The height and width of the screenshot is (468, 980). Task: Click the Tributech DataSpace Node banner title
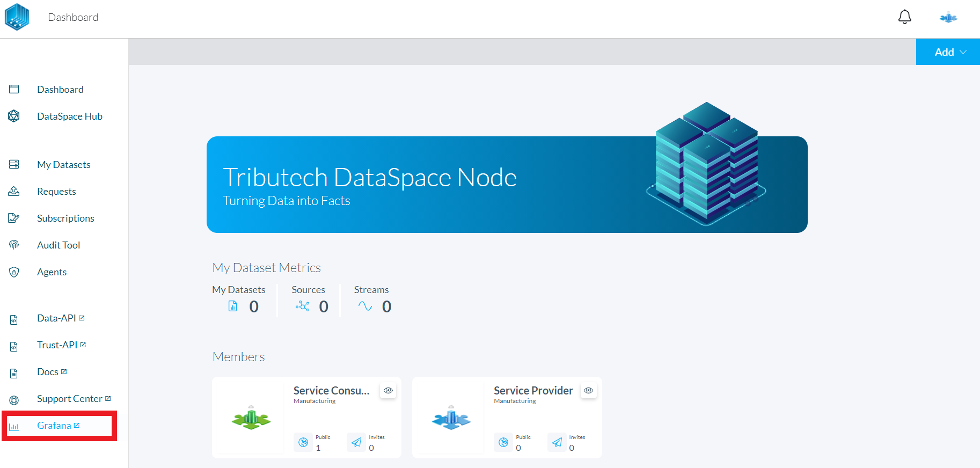pos(370,177)
